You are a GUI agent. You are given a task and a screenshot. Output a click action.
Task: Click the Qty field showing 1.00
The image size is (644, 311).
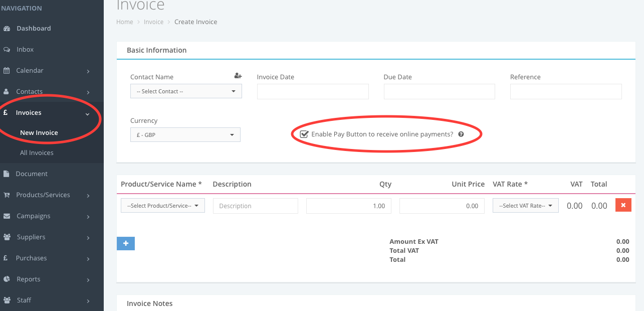tap(349, 206)
